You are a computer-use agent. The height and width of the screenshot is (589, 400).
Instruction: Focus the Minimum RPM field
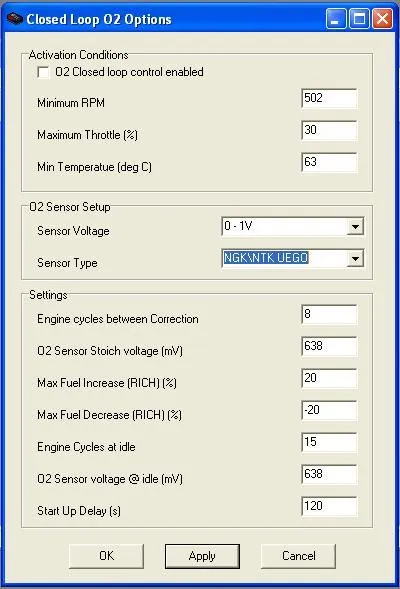(x=329, y=98)
